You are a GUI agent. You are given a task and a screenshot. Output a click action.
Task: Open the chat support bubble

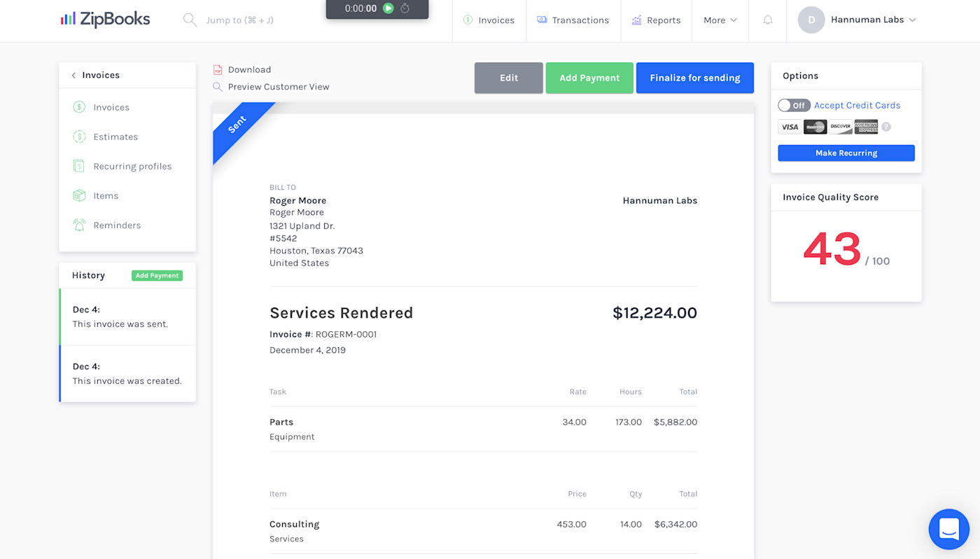(948, 529)
